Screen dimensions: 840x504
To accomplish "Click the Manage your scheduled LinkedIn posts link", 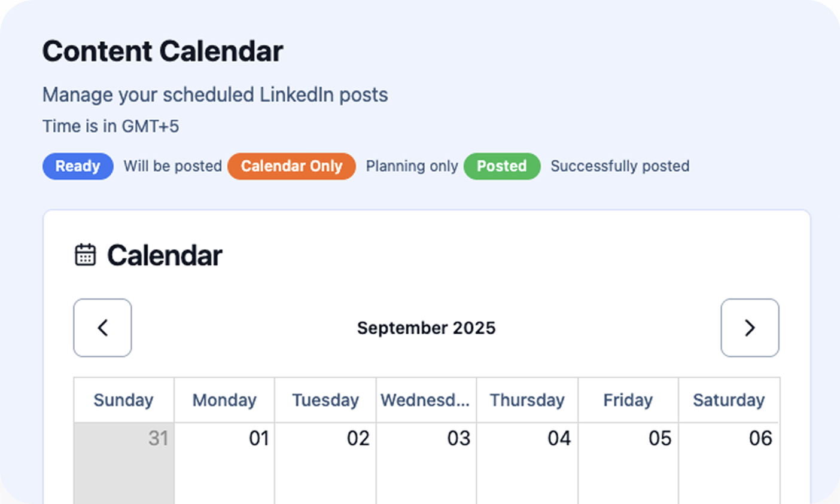I will (215, 94).
